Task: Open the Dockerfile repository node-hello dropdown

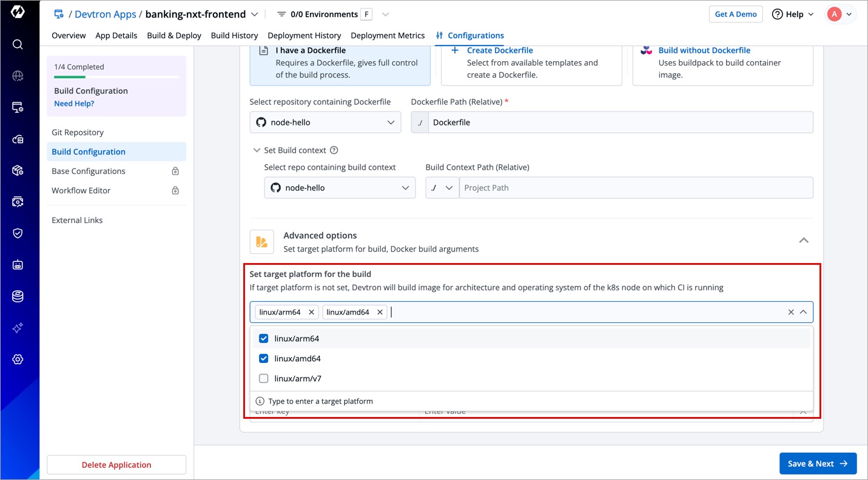Action: [x=325, y=122]
